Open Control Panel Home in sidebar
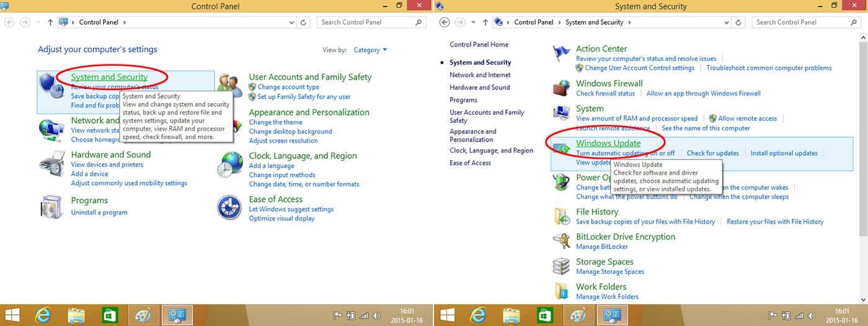 pos(479,45)
